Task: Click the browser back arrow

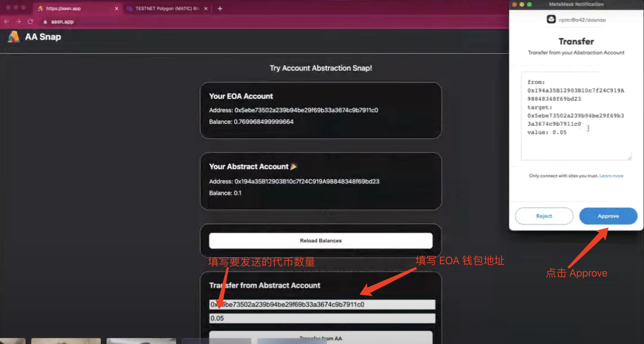Action: tap(7, 22)
